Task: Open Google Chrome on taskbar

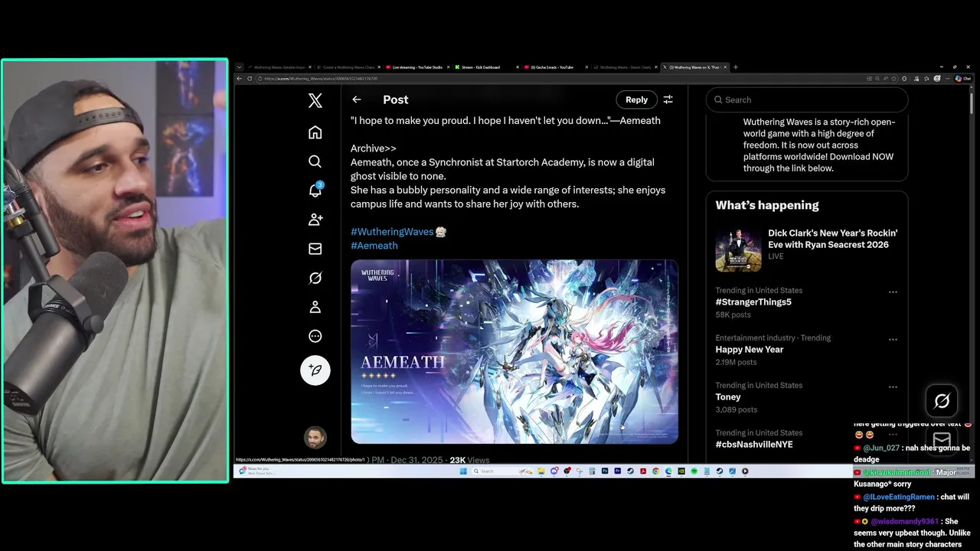Action: 656,471
